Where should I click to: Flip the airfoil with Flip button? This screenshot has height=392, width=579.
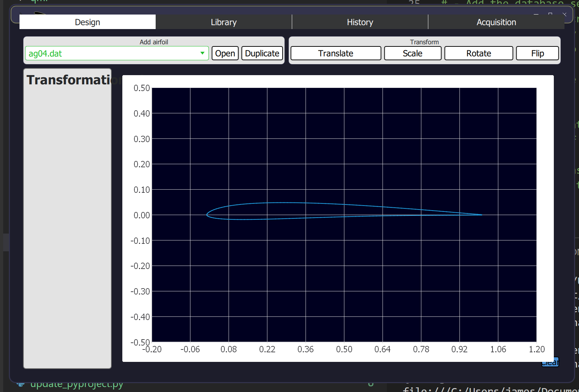click(538, 53)
